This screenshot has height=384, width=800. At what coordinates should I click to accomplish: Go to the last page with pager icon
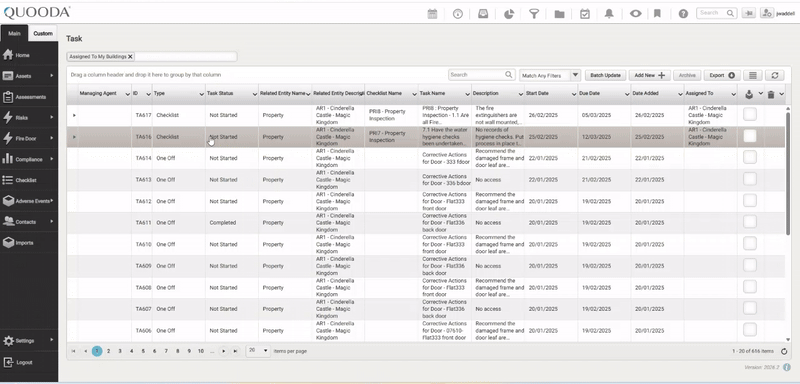235,351
